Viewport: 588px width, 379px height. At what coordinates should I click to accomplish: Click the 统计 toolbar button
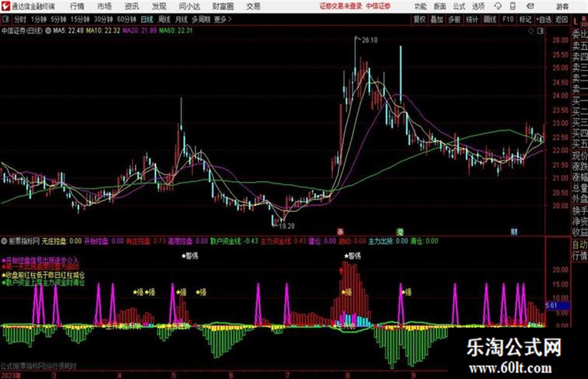point(472,19)
